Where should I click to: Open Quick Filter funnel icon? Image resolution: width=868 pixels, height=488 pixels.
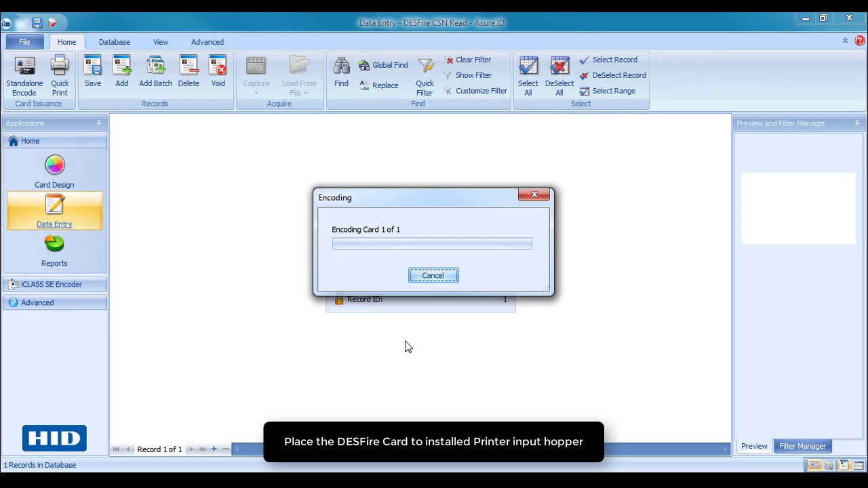(x=425, y=66)
